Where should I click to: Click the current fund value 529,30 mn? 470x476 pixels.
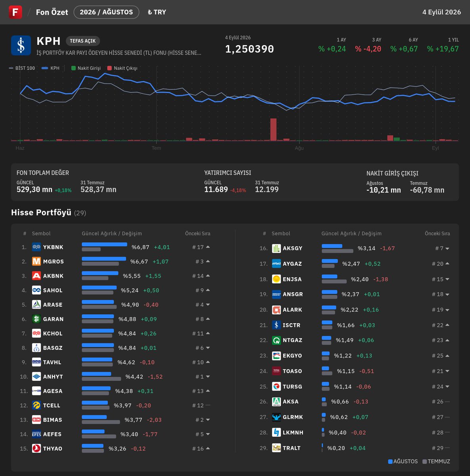click(34, 190)
